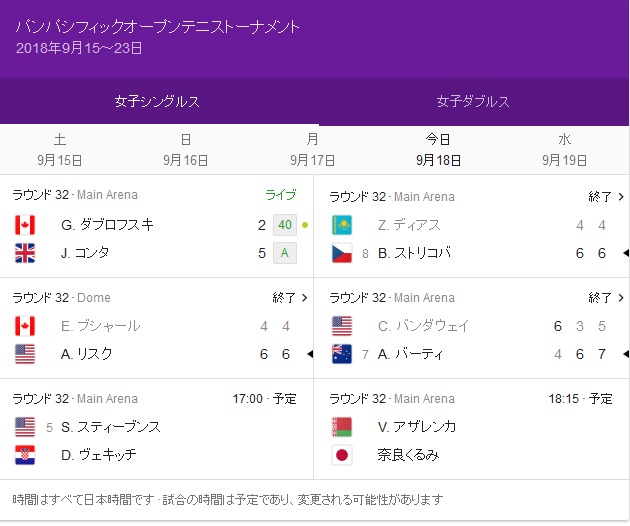
Task: Open the 17:00 予定 scheduled match card
Action: click(x=157, y=427)
